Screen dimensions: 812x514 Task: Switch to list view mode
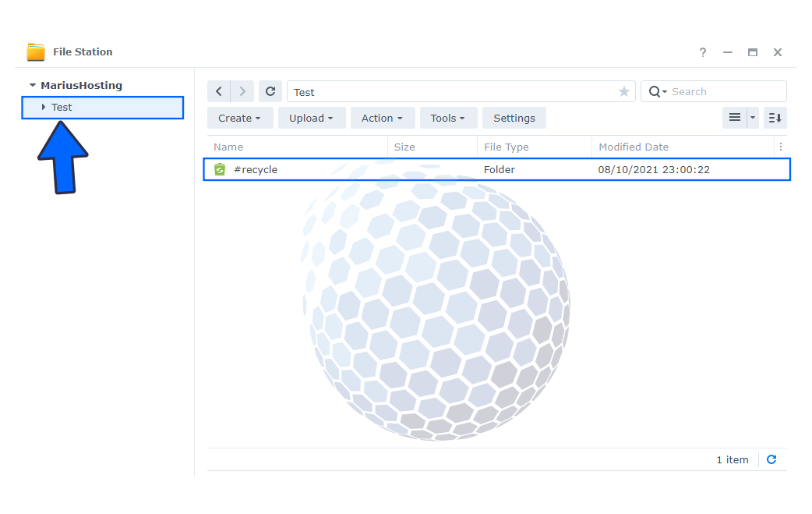pyautogui.click(x=734, y=118)
